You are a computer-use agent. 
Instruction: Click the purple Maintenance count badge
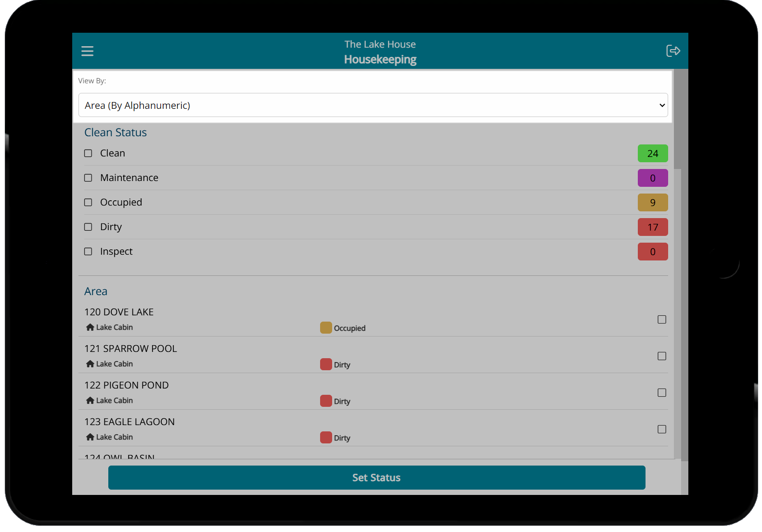point(653,178)
